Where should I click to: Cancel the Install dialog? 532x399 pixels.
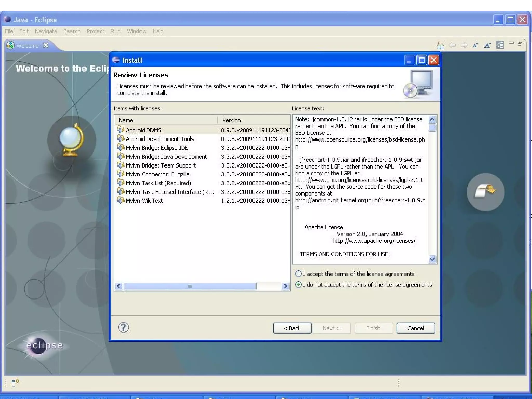click(415, 328)
